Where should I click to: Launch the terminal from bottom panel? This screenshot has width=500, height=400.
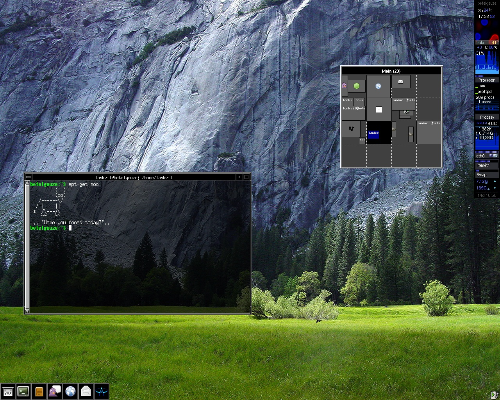point(23,391)
